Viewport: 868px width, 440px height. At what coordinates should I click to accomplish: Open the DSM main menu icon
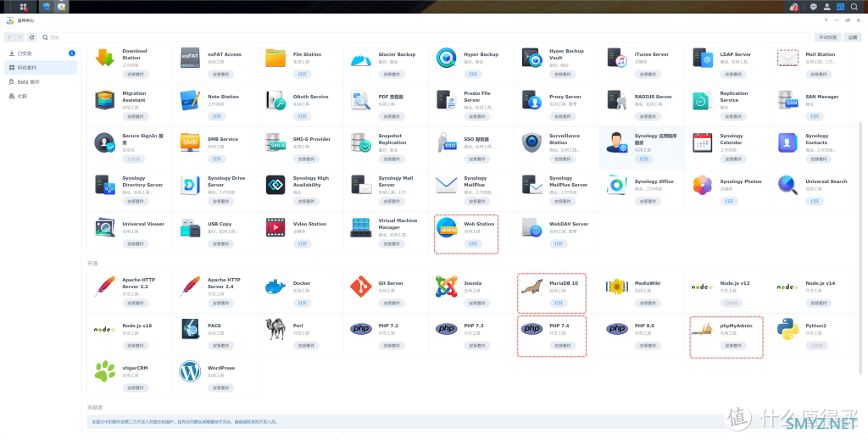pos(23,7)
